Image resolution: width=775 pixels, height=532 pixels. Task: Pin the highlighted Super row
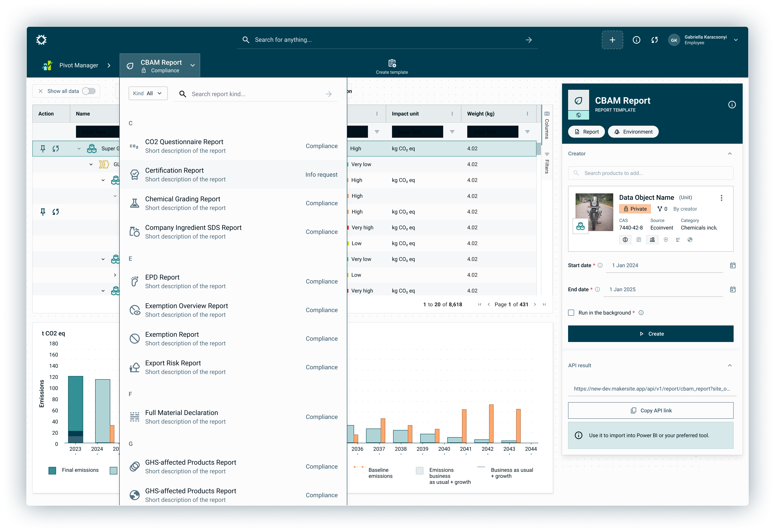tap(43, 148)
